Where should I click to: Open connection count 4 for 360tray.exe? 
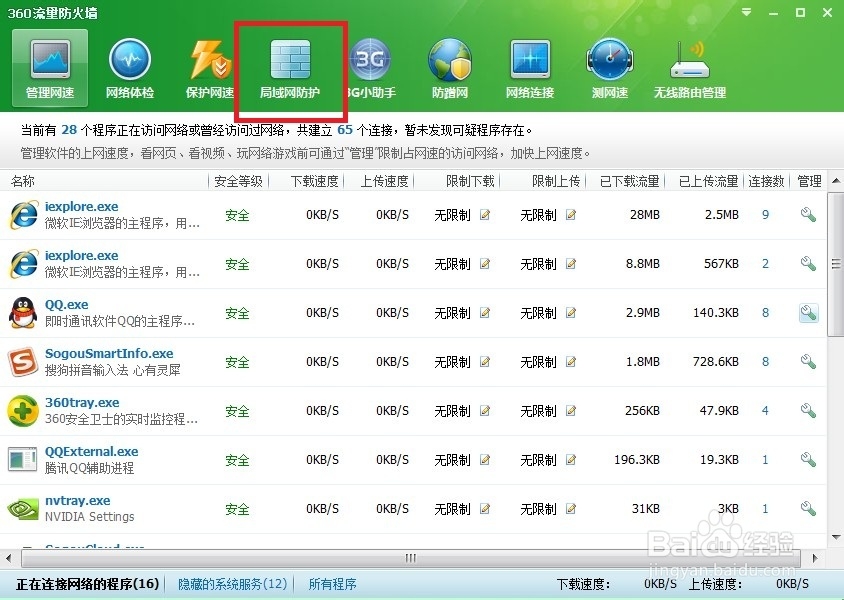tap(765, 411)
